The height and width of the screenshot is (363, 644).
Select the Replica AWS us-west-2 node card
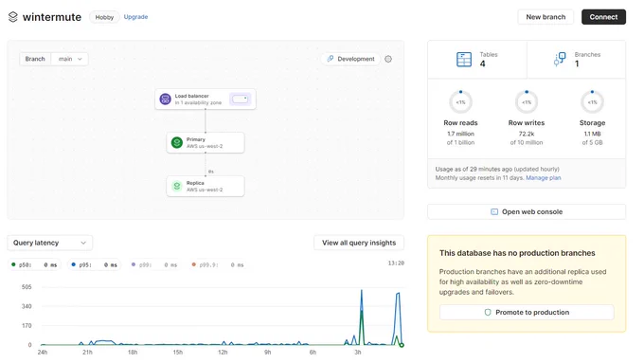(206, 186)
